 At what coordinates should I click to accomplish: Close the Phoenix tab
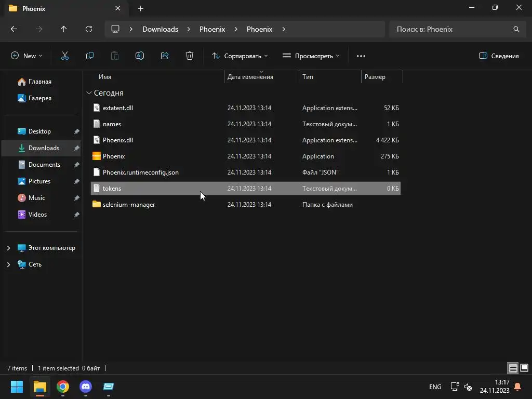118,8
